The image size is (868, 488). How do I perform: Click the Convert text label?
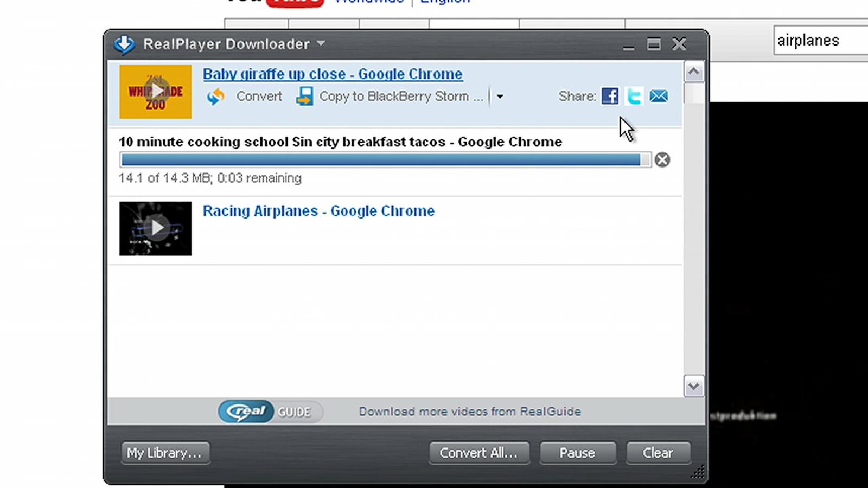259,97
